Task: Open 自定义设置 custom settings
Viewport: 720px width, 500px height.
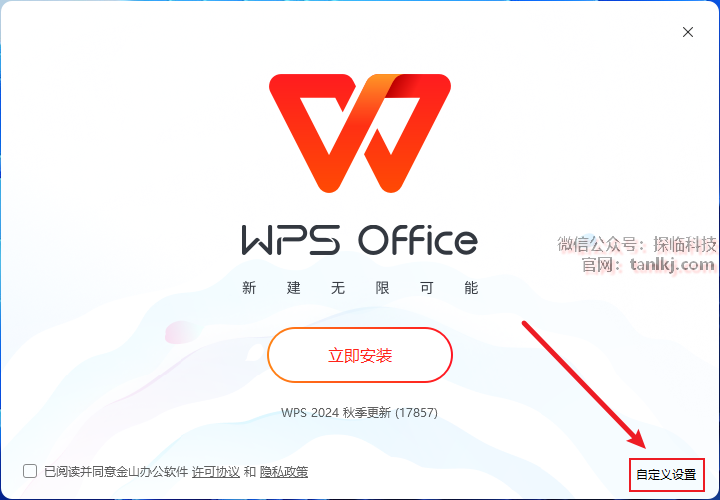Action: coord(666,474)
